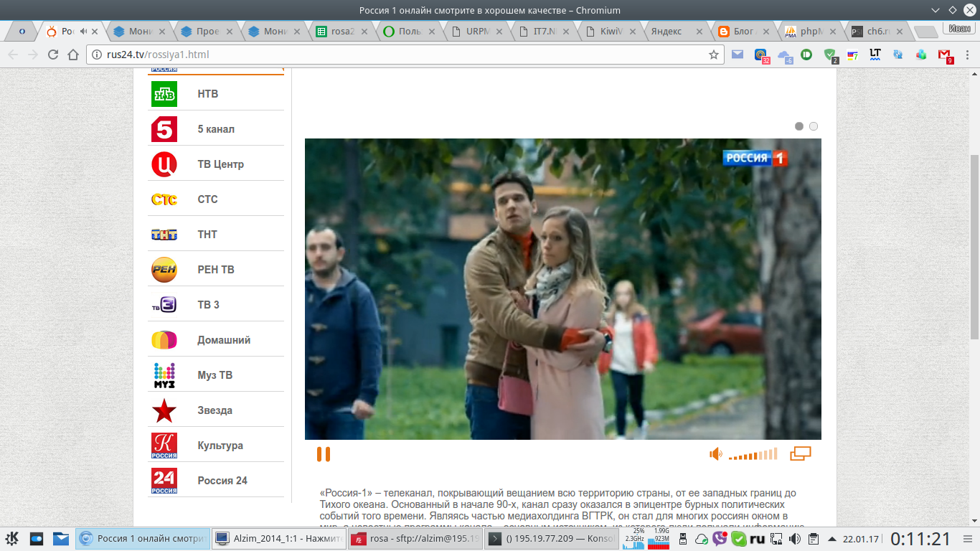Open the Chromium menu

(968, 55)
